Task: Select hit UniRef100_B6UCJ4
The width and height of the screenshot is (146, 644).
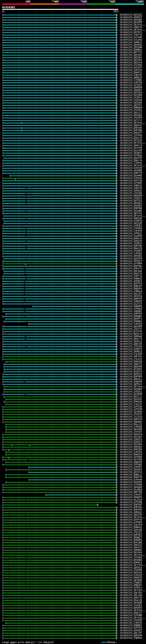Action: 131,334
